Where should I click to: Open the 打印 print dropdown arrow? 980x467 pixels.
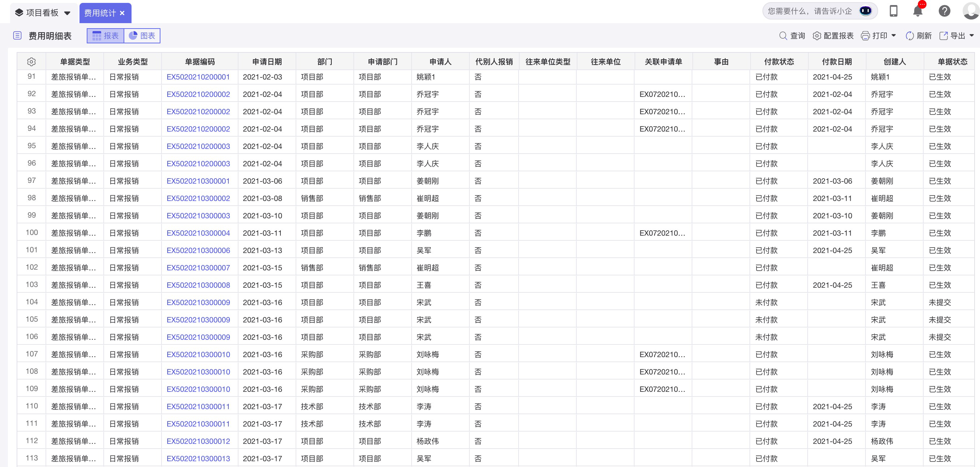[893, 35]
